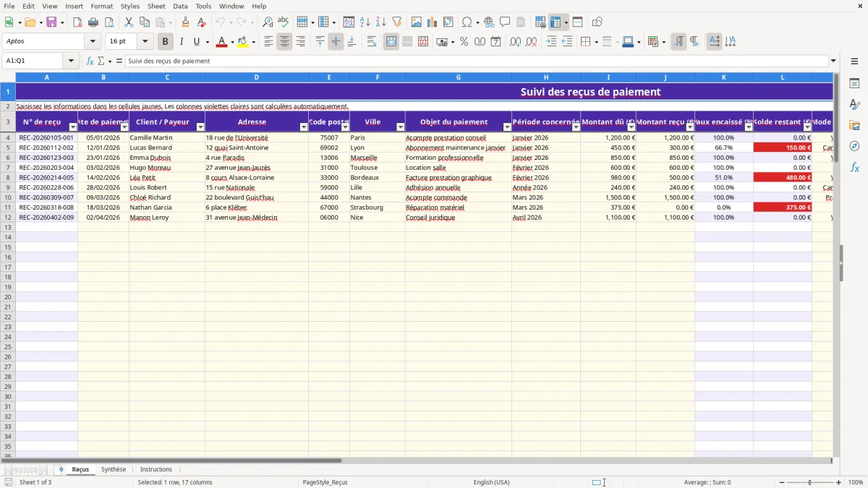Image resolution: width=868 pixels, height=488 pixels.
Task: Toggle italic formatting
Action: [x=182, y=42]
